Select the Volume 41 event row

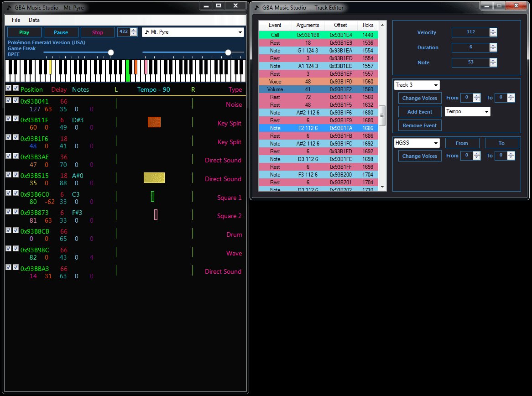click(318, 89)
